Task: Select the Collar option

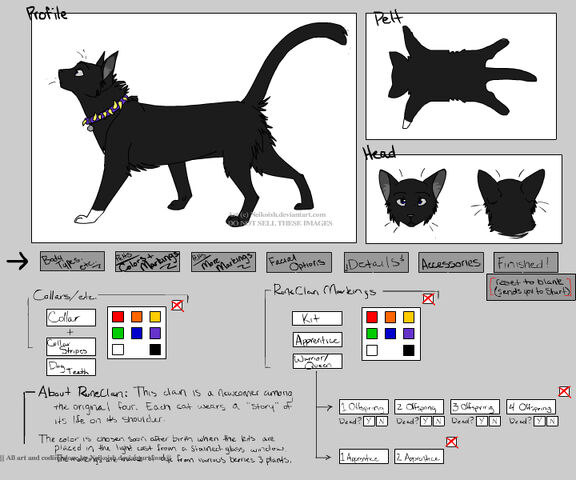Action: click(x=71, y=318)
